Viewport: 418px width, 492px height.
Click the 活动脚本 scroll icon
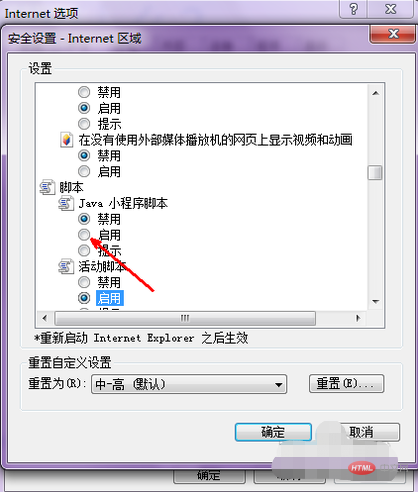[x=66, y=267]
